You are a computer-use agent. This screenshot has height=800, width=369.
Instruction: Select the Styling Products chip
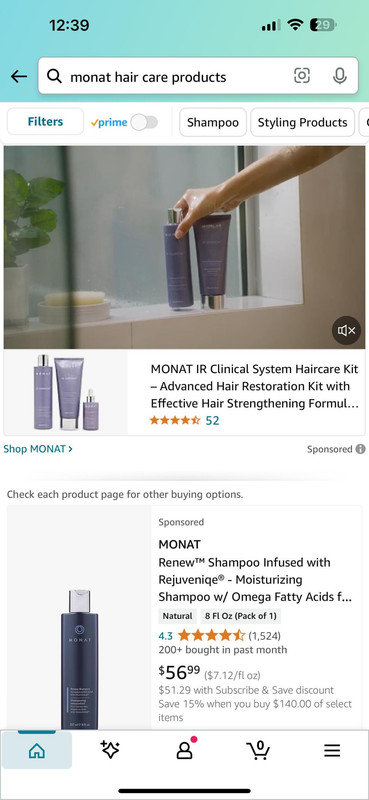point(303,122)
